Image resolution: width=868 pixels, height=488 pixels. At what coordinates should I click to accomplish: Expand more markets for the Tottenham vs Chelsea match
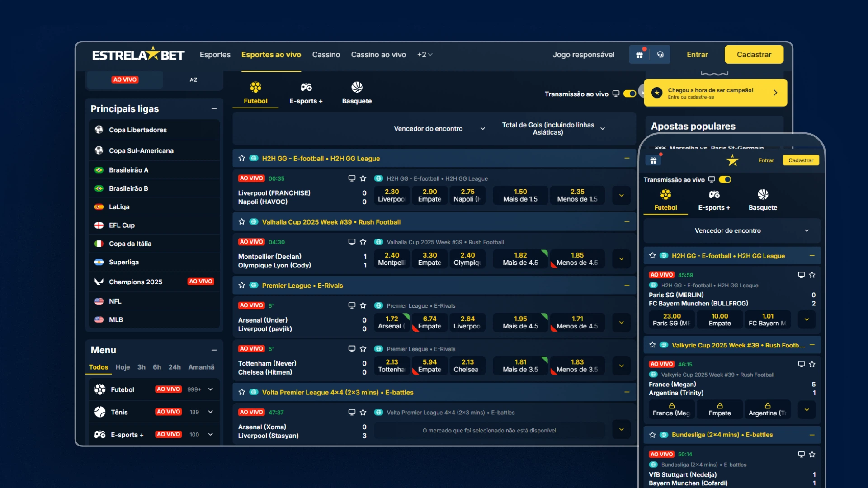coord(621,366)
